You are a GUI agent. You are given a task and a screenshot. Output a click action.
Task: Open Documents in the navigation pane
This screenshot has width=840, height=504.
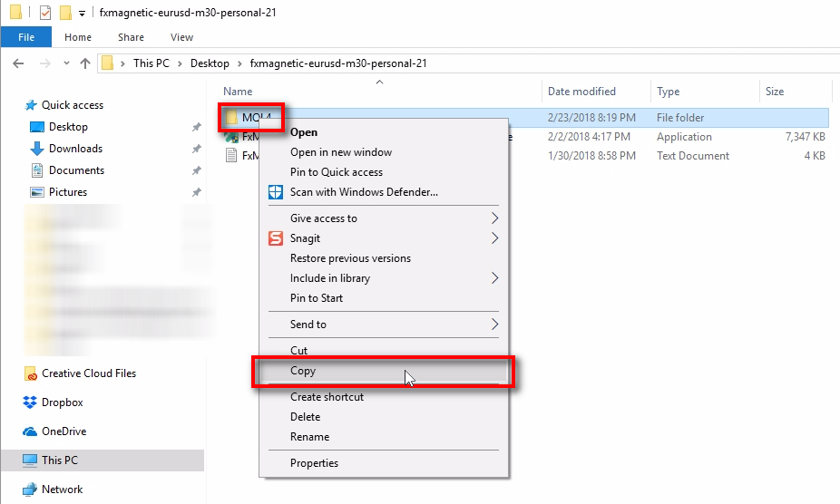pos(76,170)
